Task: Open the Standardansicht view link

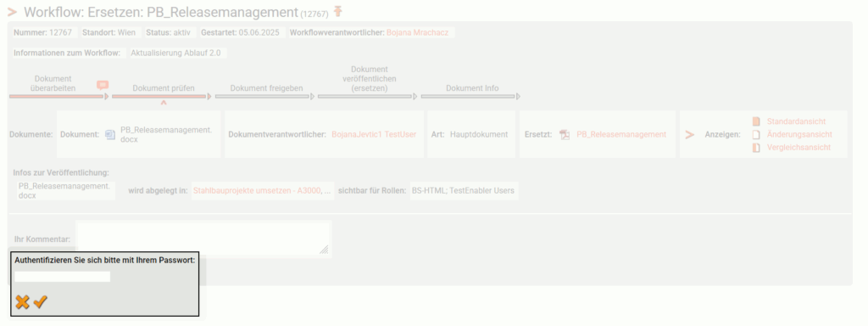Action: [796, 121]
